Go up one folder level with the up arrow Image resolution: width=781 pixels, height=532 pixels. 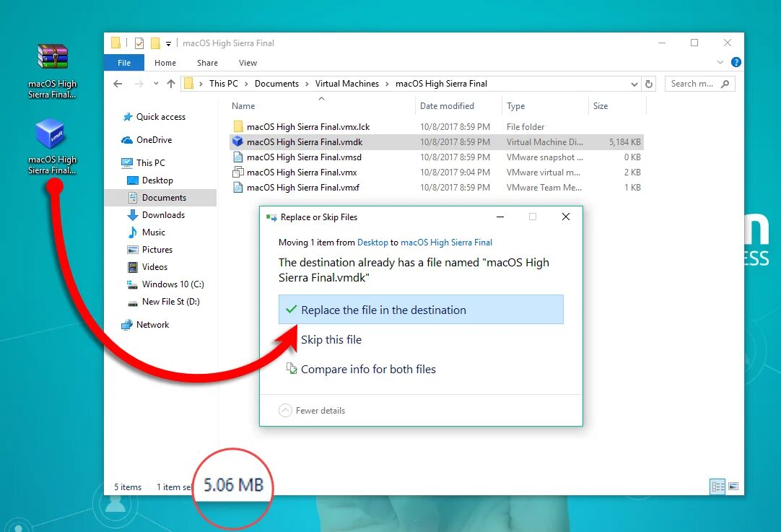pos(171,84)
